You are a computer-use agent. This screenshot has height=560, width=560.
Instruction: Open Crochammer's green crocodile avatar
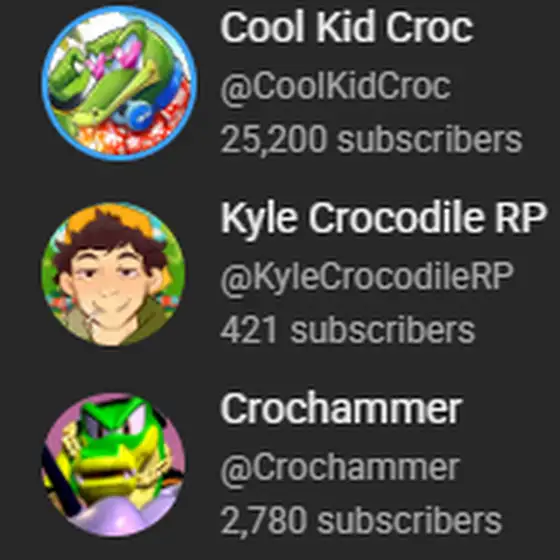pos(113,465)
